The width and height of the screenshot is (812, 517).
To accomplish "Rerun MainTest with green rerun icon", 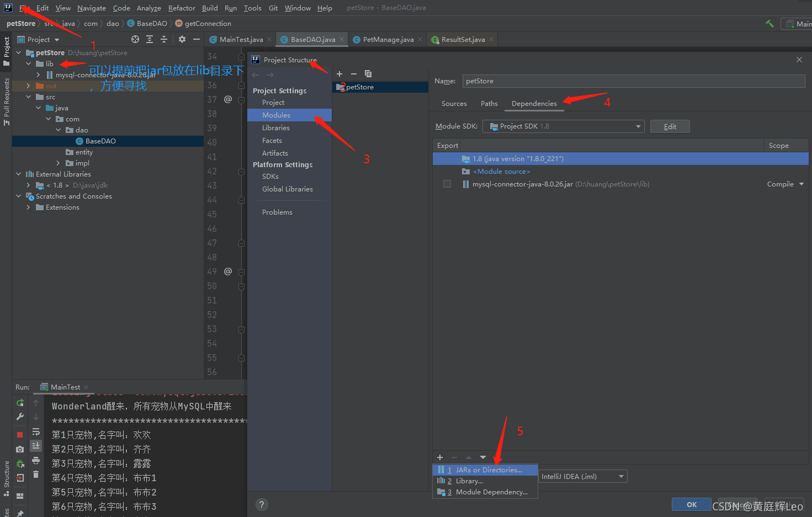I will [x=20, y=402].
